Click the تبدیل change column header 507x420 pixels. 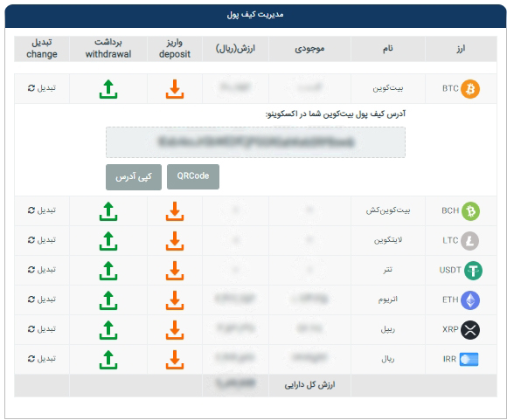(42, 49)
